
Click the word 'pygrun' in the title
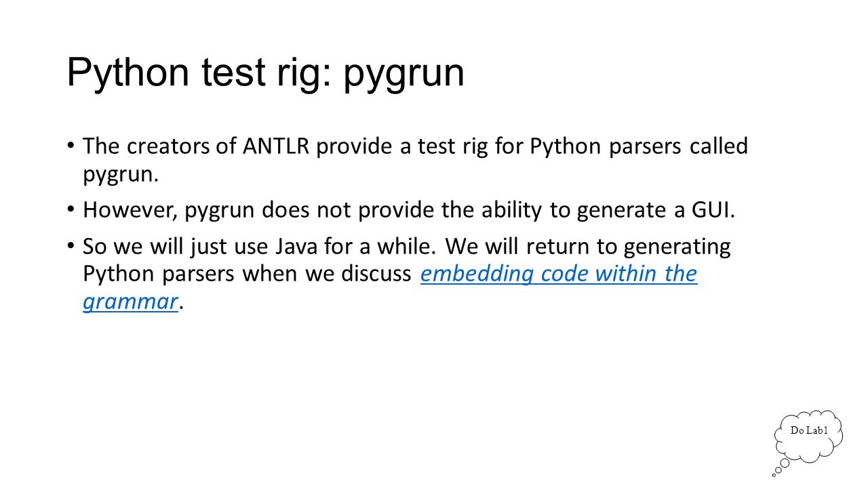tap(404, 73)
